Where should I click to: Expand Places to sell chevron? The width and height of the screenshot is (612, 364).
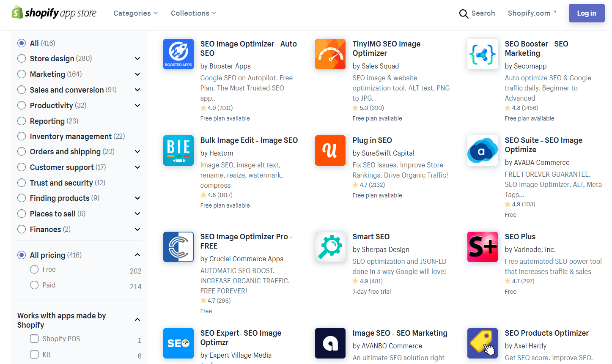point(137,213)
